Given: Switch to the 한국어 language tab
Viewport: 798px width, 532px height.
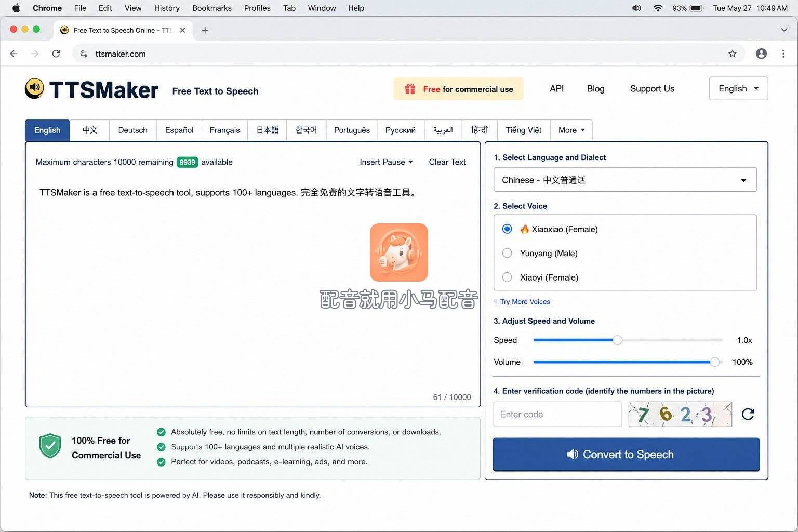Looking at the screenshot, I should [307, 130].
